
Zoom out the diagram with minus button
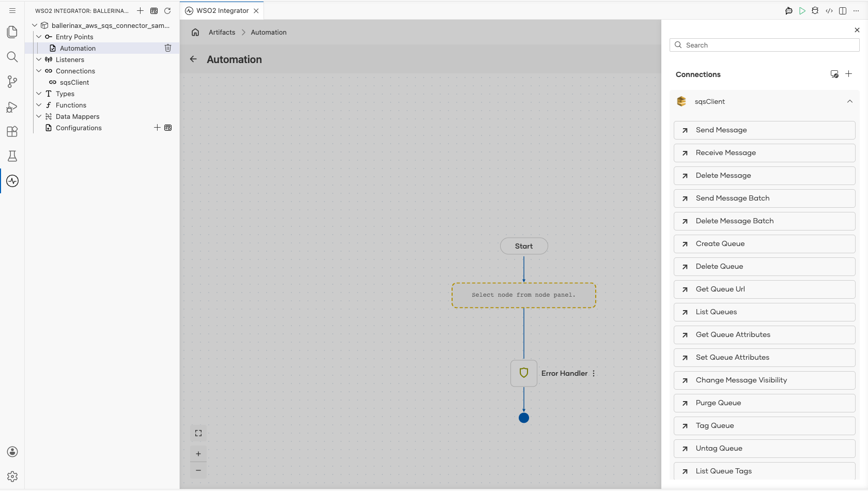point(198,470)
